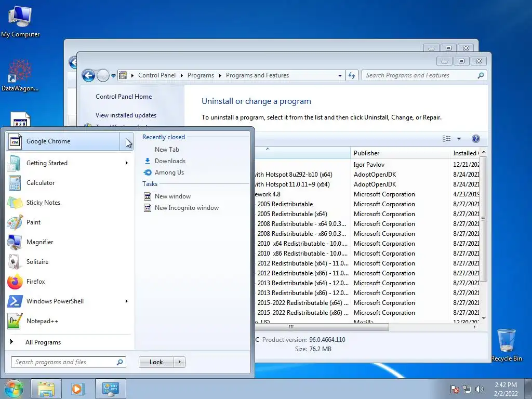Reopen recently closed New Tab
The width and height of the screenshot is (532, 399).
(167, 149)
